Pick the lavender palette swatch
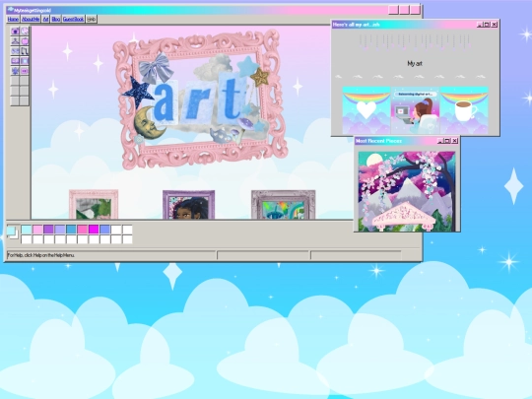The height and width of the screenshot is (399, 532). point(60,230)
